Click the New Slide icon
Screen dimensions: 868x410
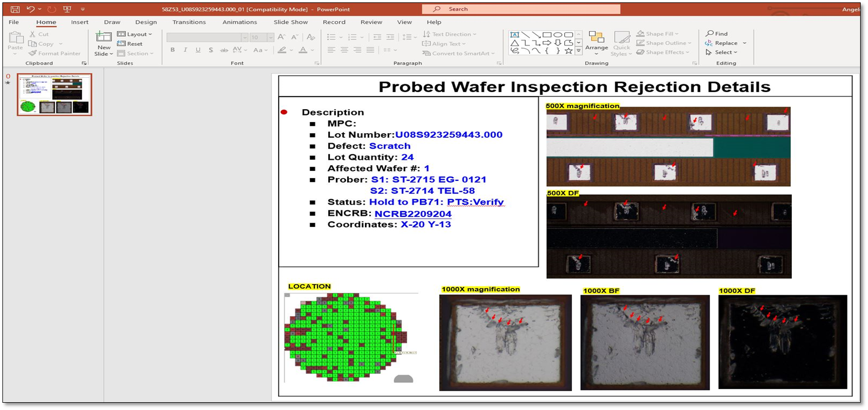[x=104, y=37]
